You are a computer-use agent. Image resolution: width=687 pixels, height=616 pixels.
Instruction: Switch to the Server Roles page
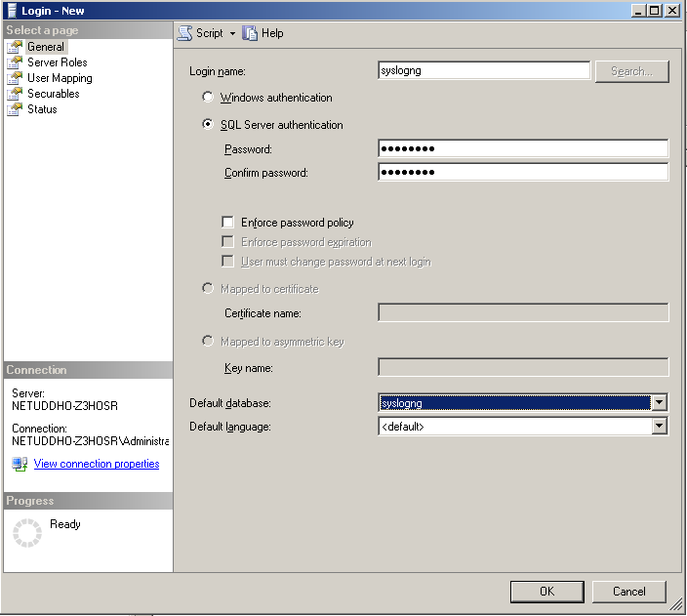[x=58, y=62]
